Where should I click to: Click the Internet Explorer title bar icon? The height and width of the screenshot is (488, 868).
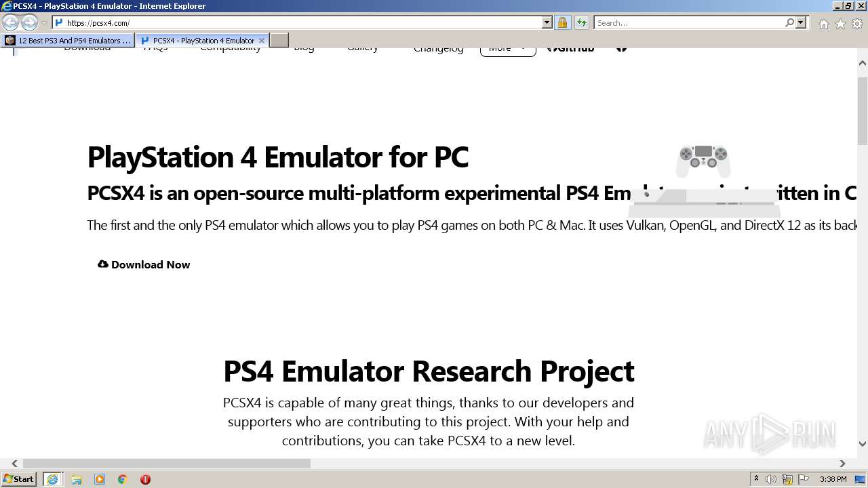pyautogui.click(x=7, y=6)
